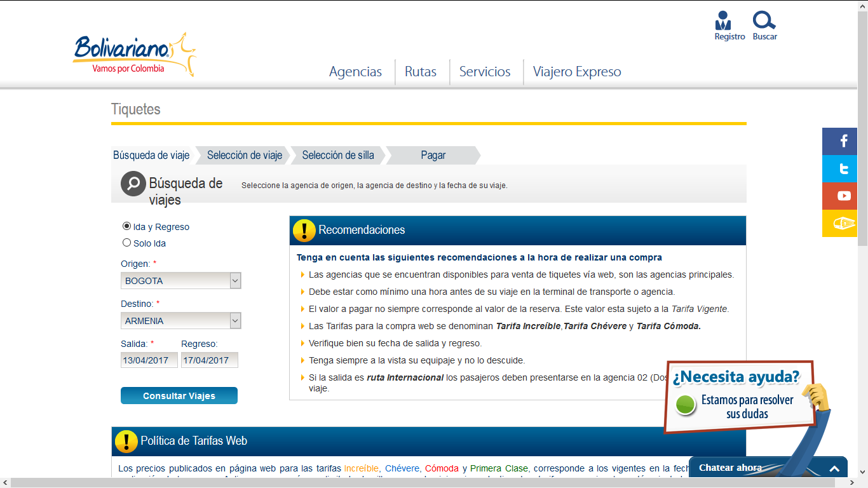Expand the Chatear ahora chat panel
This screenshot has width=868, height=488.
click(834, 469)
